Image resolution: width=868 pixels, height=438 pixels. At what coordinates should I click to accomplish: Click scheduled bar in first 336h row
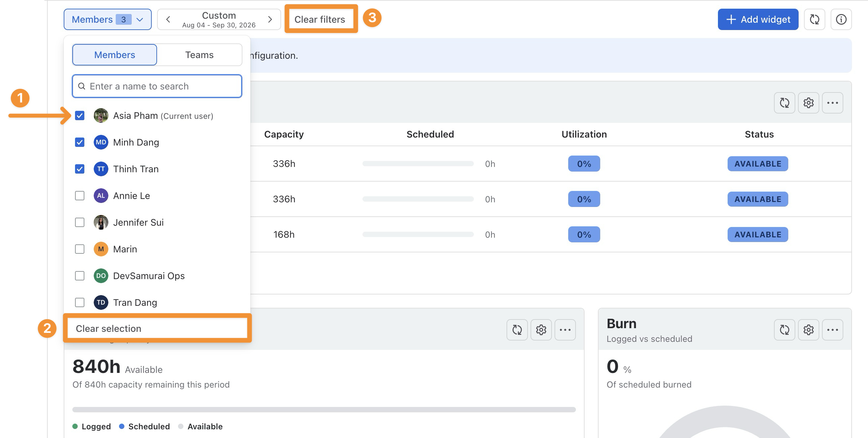(418, 164)
